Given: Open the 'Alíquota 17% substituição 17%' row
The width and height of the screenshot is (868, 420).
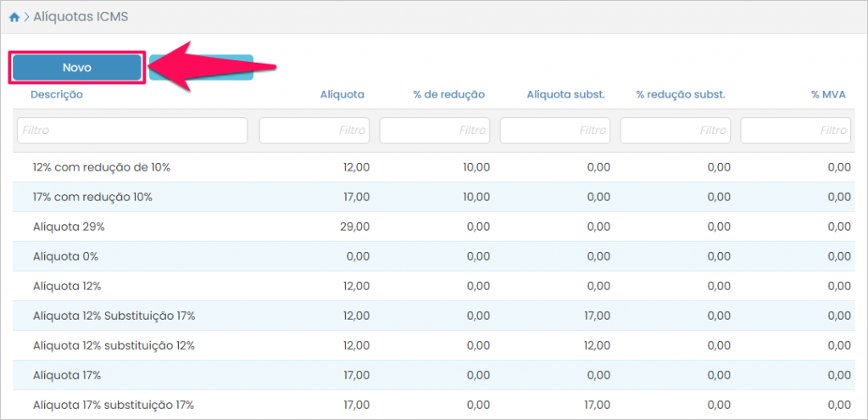Looking at the screenshot, I should pos(114,406).
